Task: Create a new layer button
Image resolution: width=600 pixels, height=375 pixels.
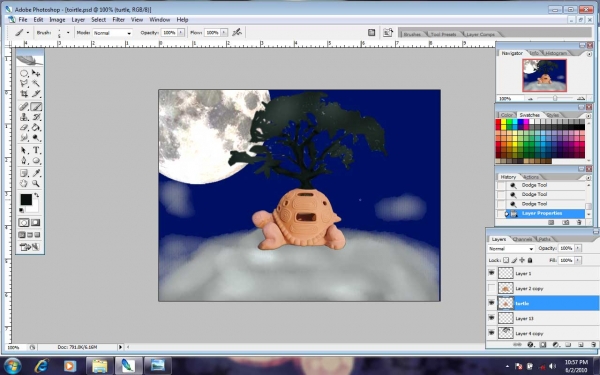Action: click(x=580, y=345)
